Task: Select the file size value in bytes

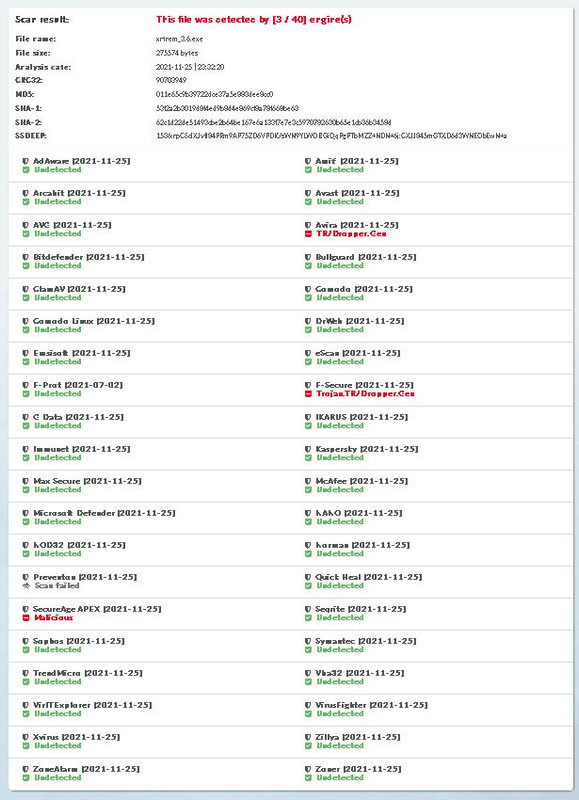Action: coord(177,53)
